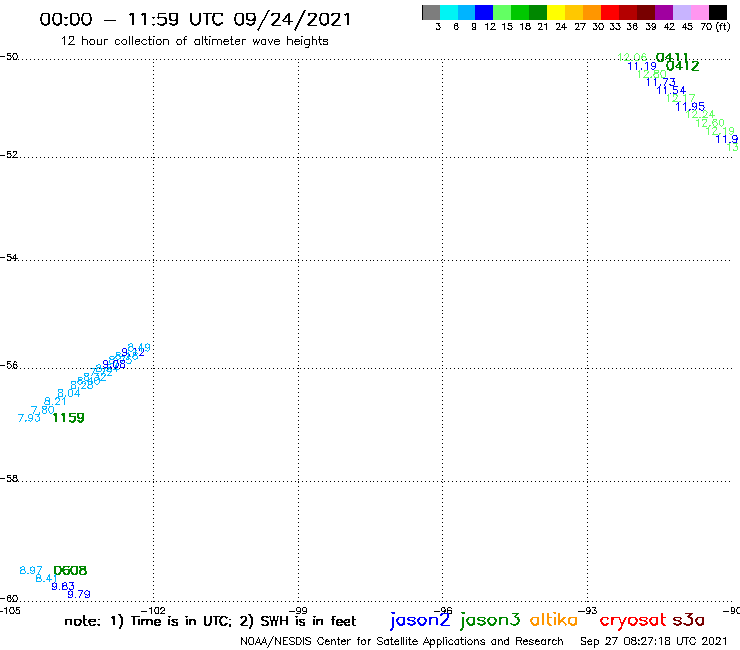Click the bright red swatch in the color scale
The image size is (740, 650).
(x=610, y=12)
